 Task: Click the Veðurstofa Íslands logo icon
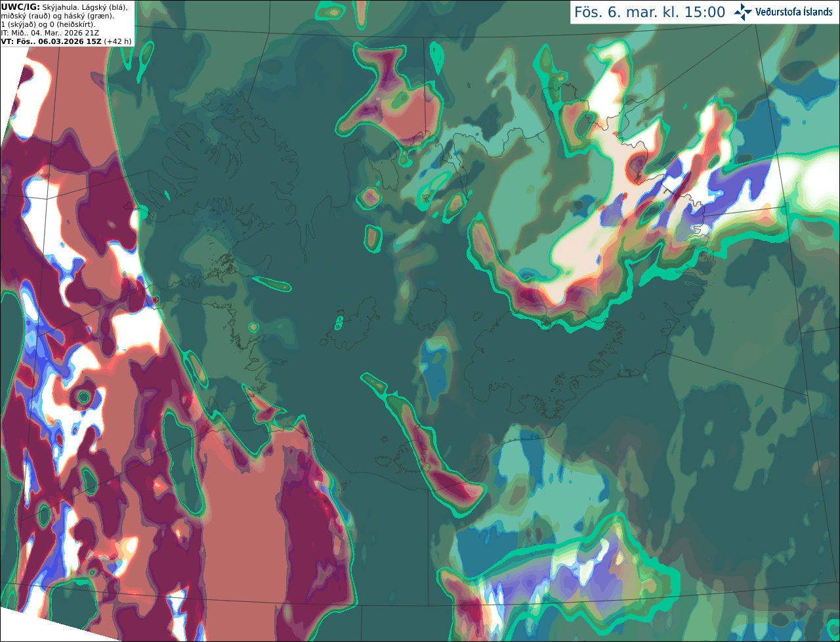pyautogui.click(x=743, y=12)
